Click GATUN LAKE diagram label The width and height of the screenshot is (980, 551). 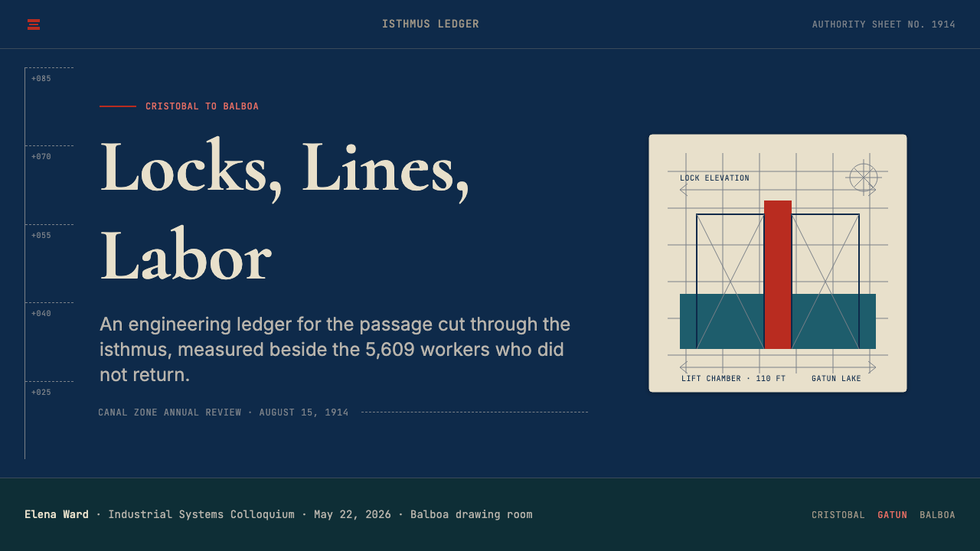click(x=836, y=379)
